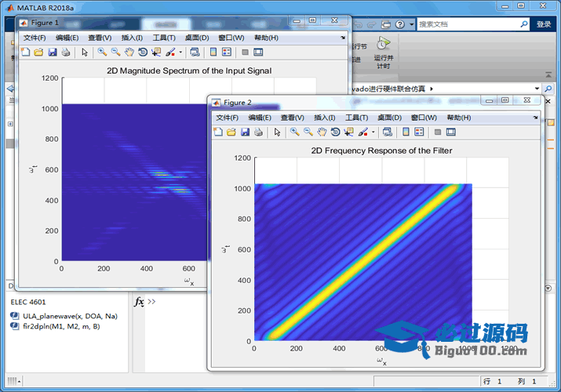Image resolution: width=561 pixels, height=392 pixels.
Task: Click Save icon in Figure 2 toolbar
Action: 245,132
